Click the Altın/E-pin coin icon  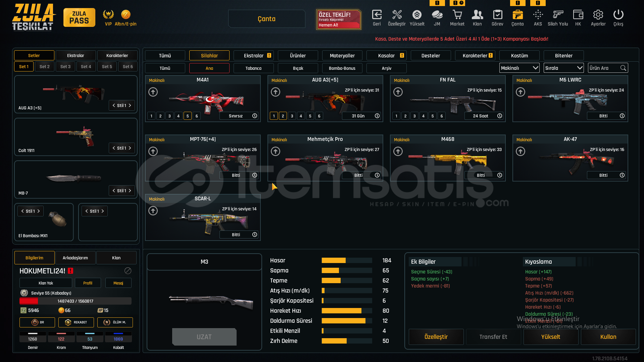pyautogui.click(x=126, y=14)
